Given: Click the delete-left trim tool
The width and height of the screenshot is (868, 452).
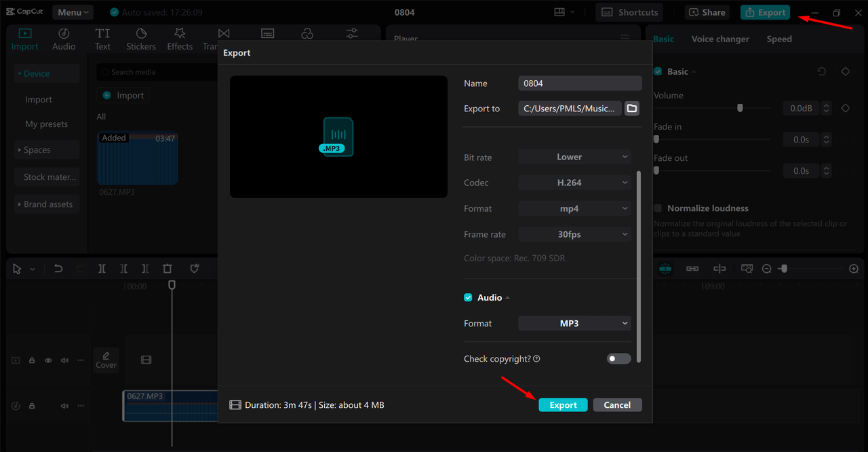Looking at the screenshot, I should coord(123,269).
